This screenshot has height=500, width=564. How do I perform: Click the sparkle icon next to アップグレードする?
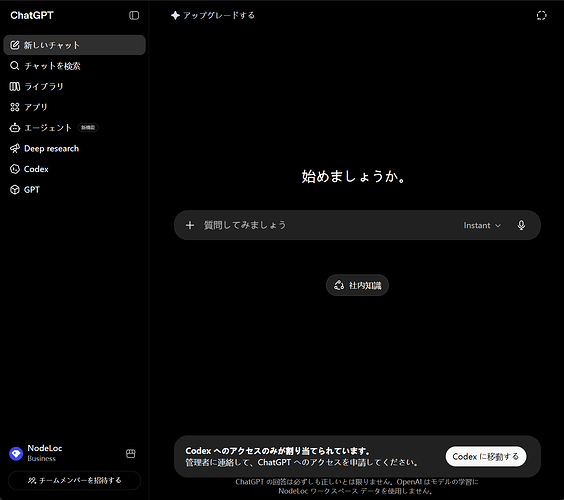(175, 15)
